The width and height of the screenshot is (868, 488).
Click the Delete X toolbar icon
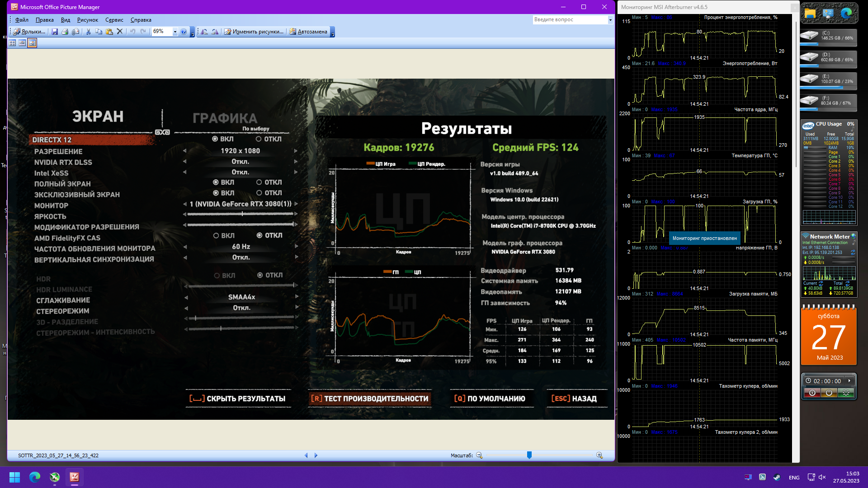coord(120,32)
